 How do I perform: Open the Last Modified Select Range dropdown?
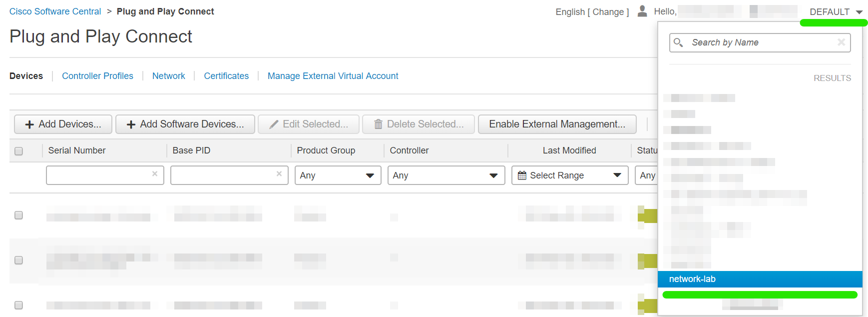click(570, 175)
